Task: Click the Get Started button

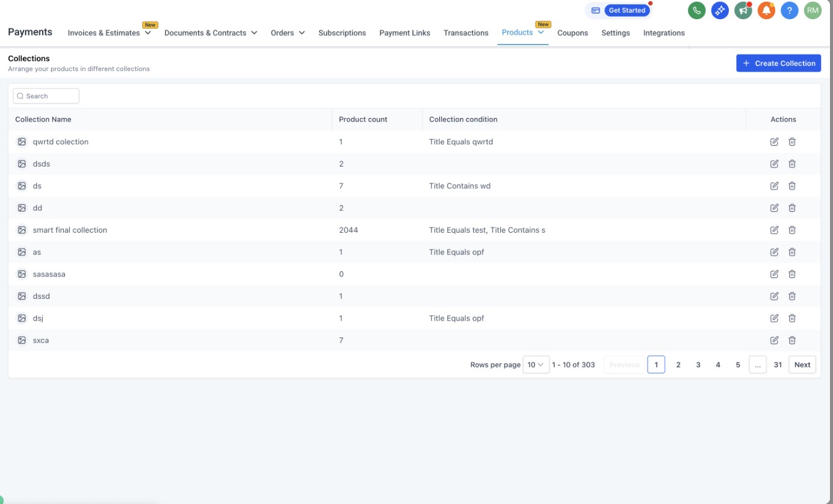Action: click(x=627, y=10)
